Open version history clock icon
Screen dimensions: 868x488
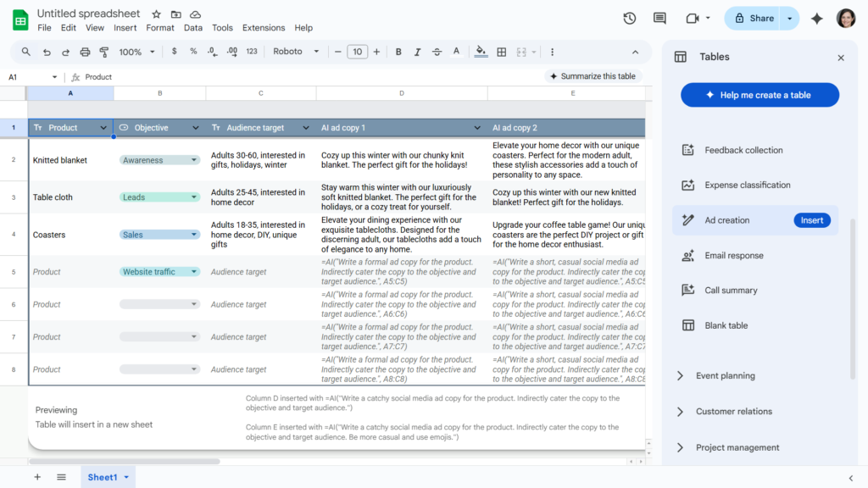coord(629,18)
